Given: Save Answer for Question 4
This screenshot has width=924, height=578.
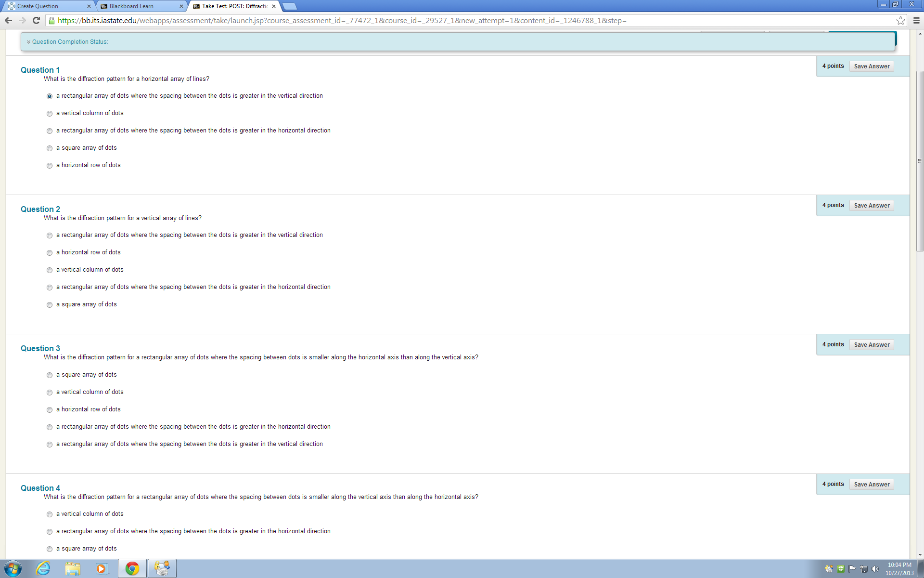Looking at the screenshot, I should coord(872,485).
